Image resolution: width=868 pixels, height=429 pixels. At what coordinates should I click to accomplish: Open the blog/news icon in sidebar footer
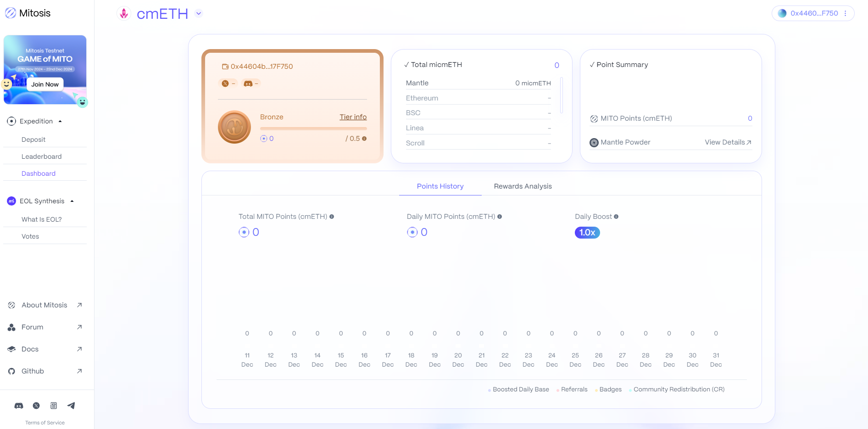point(54,406)
